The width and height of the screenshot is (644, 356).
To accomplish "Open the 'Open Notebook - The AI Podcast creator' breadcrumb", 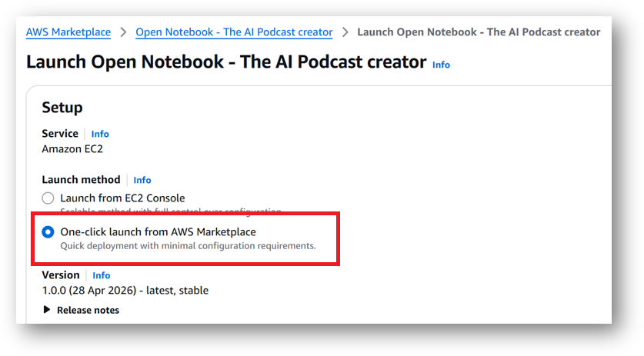I will (234, 32).
